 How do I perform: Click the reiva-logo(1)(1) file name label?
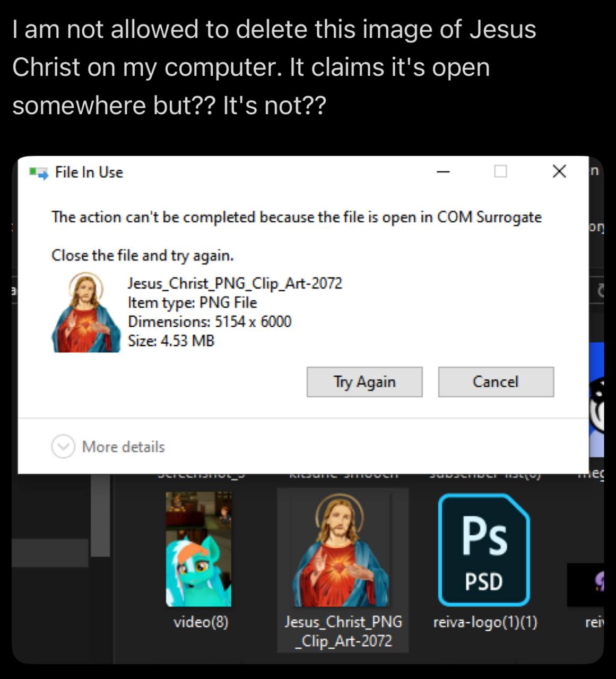click(485, 622)
